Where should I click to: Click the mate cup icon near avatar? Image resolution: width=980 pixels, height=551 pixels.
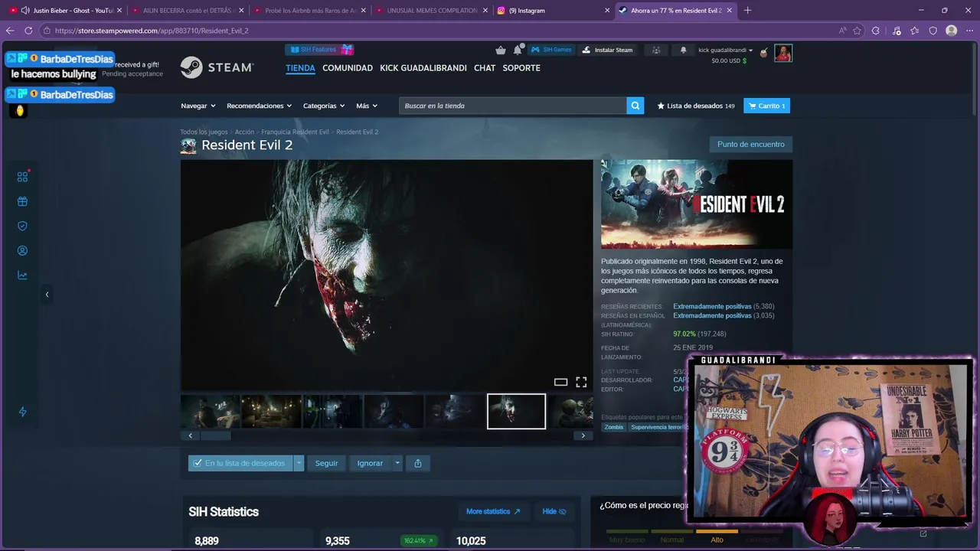point(763,53)
